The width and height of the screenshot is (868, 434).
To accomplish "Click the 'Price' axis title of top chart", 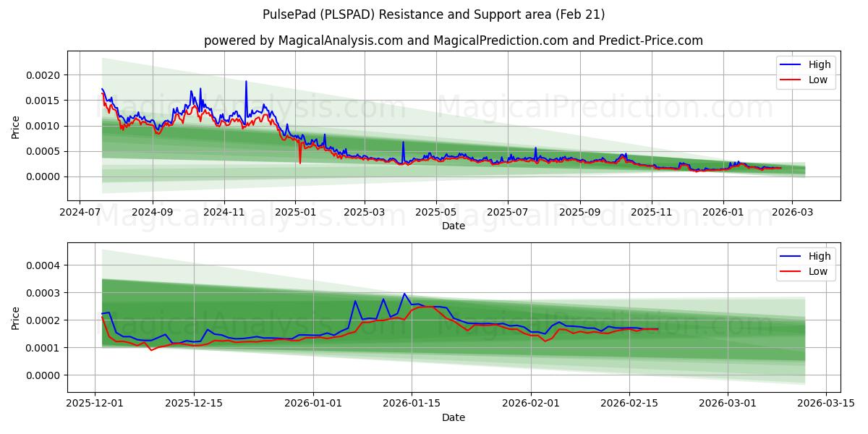I will (x=16, y=126).
